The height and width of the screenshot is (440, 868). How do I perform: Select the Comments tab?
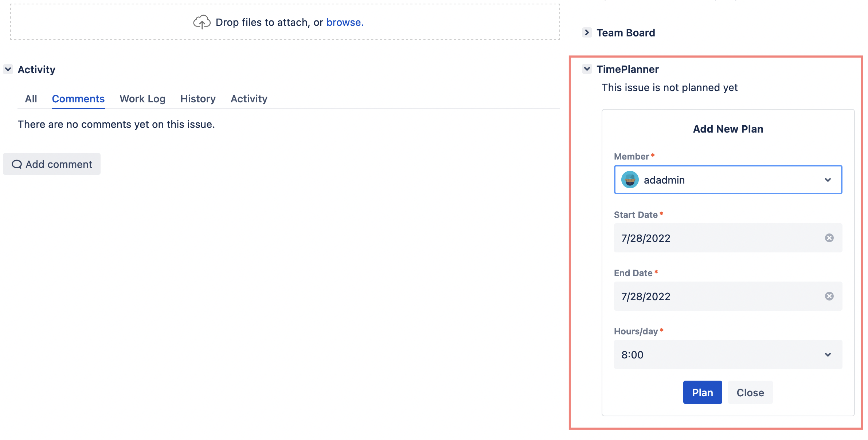78,99
